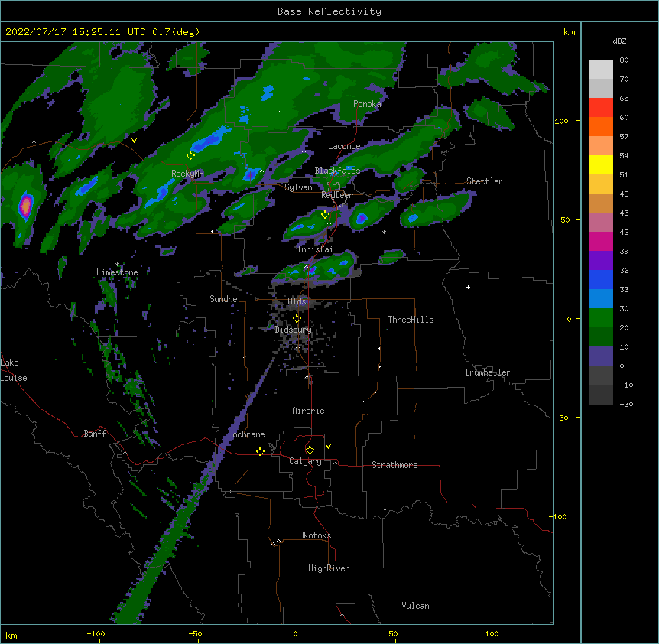Click the Calgary city label
The width and height of the screenshot is (659, 644).
(305, 461)
